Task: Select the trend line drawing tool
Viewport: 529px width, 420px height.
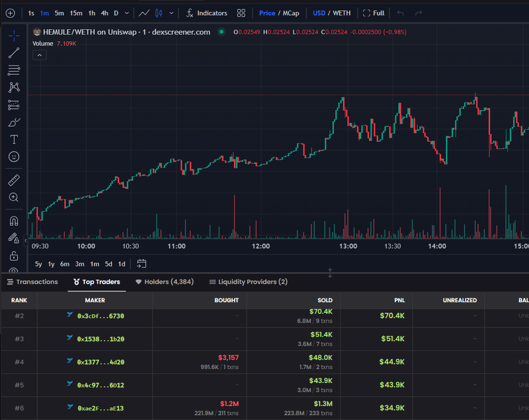Action: (14, 53)
